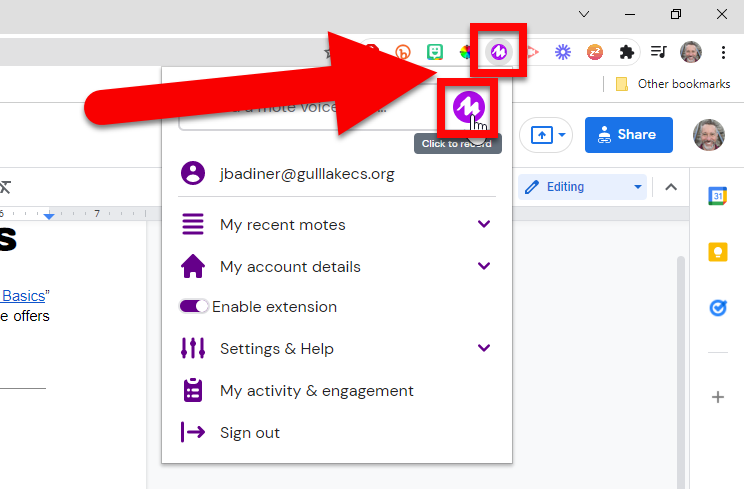The image size is (744, 489).
Task: Click the tab search down arrow in title bar
Action: (x=584, y=14)
